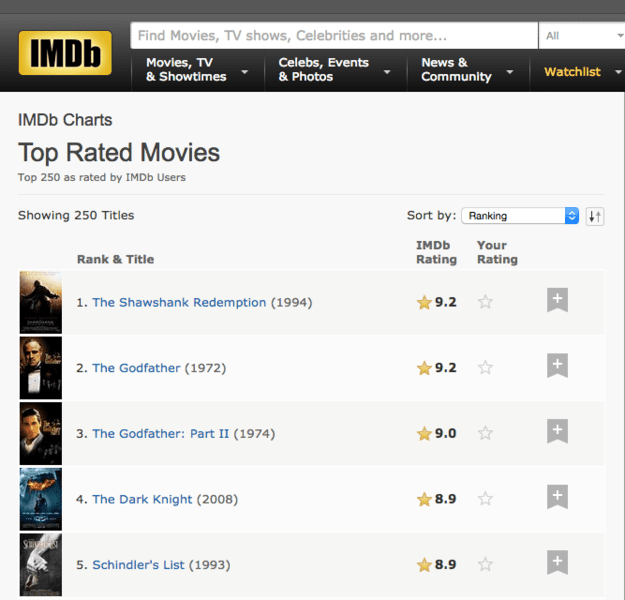The height and width of the screenshot is (600, 625).
Task: Rate The Godfather with empty star
Action: point(486,368)
